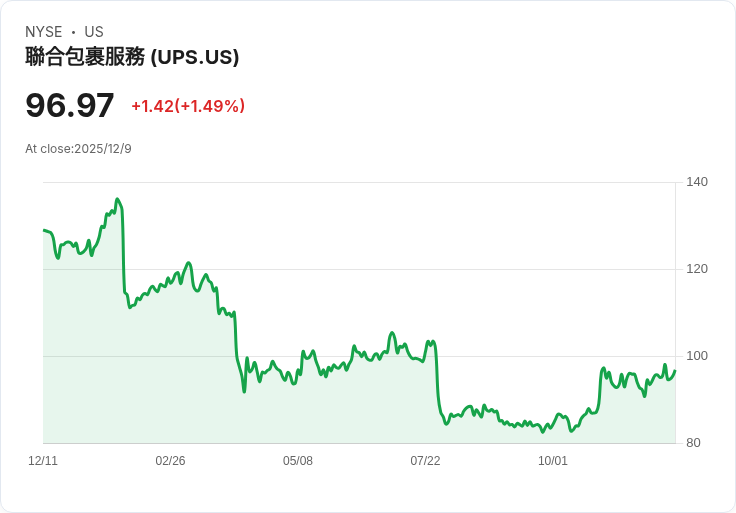Select the US market label
Image resolution: width=736 pixels, height=513 pixels.
[x=94, y=32]
